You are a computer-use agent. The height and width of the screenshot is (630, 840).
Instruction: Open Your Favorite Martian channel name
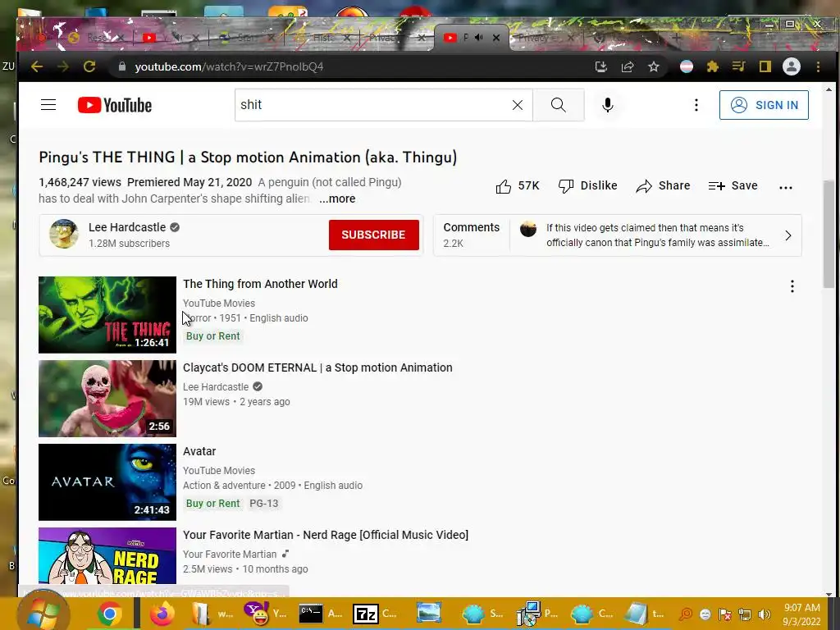point(230,554)
